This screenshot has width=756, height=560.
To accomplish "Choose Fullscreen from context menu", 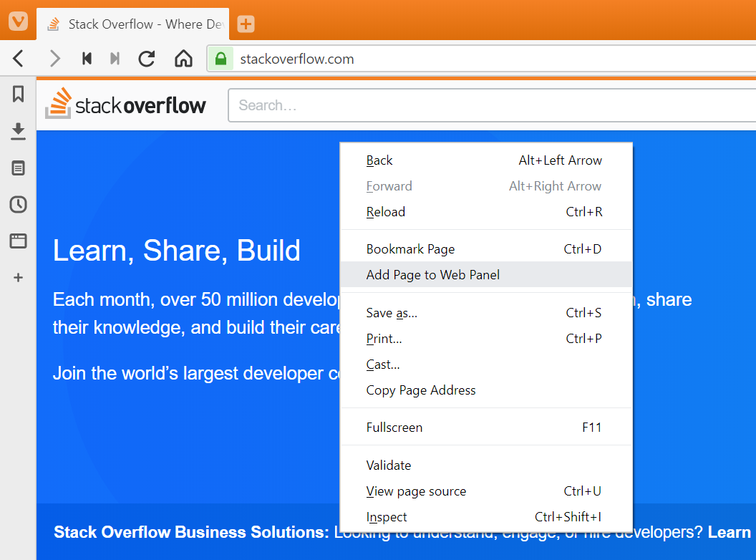I will (x=486, y=428).
